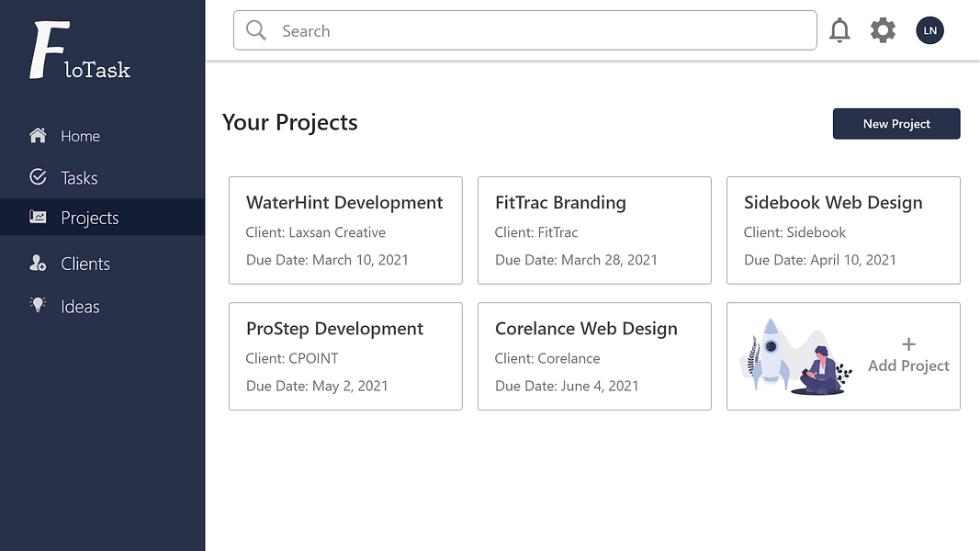
Task: Click the rocket illustration thumbnail
Action: pos(794,356)
